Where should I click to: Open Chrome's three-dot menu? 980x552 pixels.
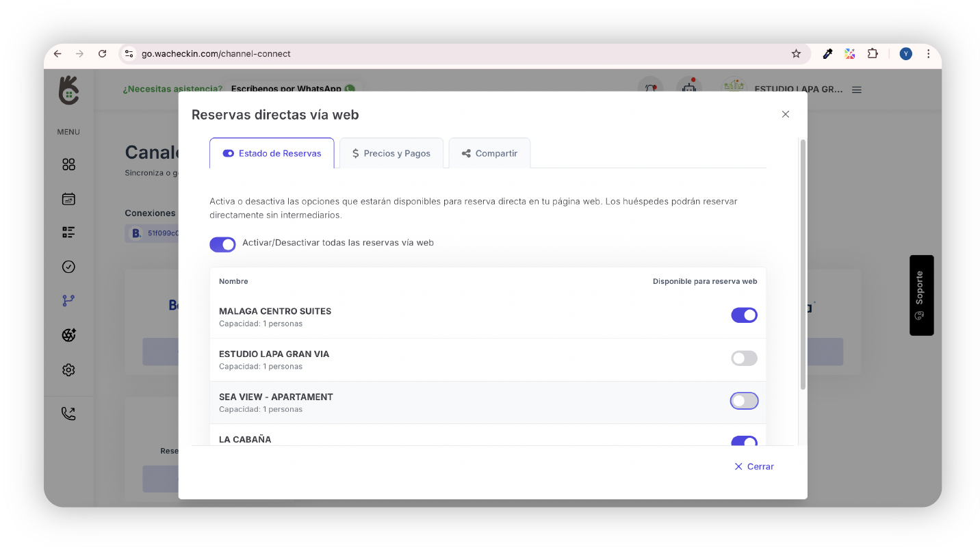928,54
